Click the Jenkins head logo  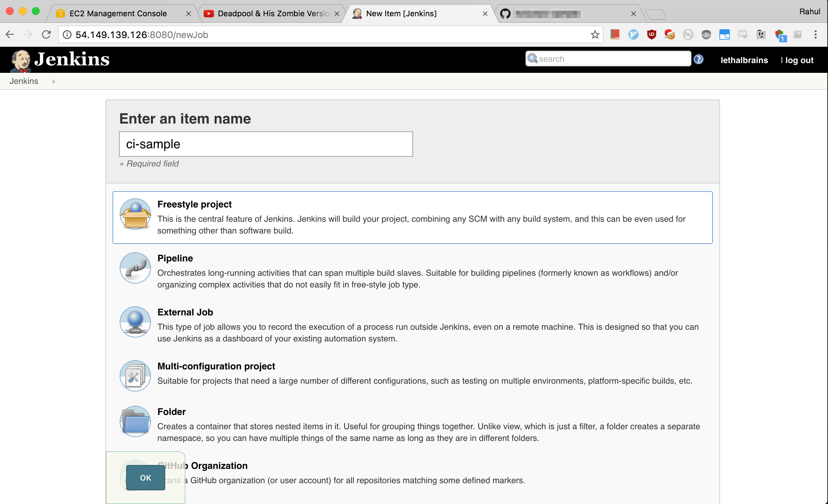[21, 60]
